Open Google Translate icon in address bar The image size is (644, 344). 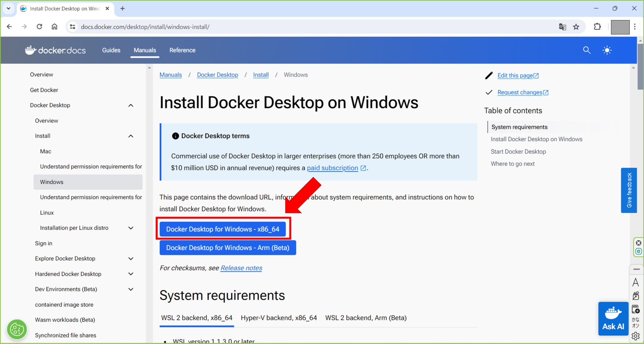[x=562, y=27]
